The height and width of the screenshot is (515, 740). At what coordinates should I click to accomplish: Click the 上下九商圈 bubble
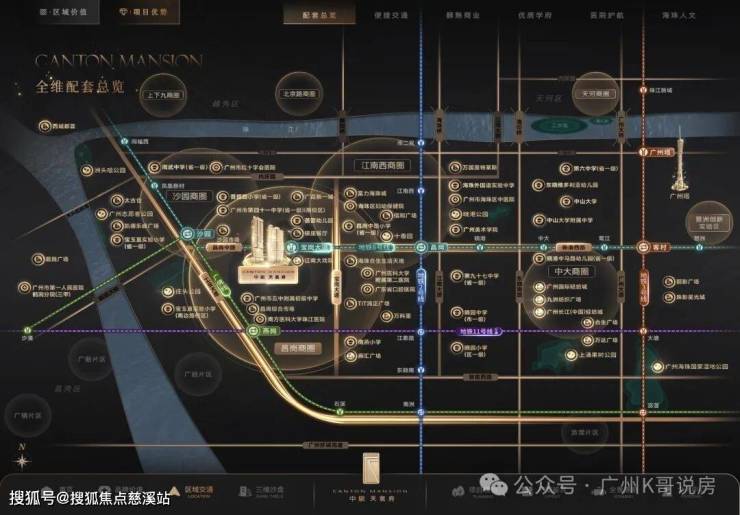pos(162,96)
